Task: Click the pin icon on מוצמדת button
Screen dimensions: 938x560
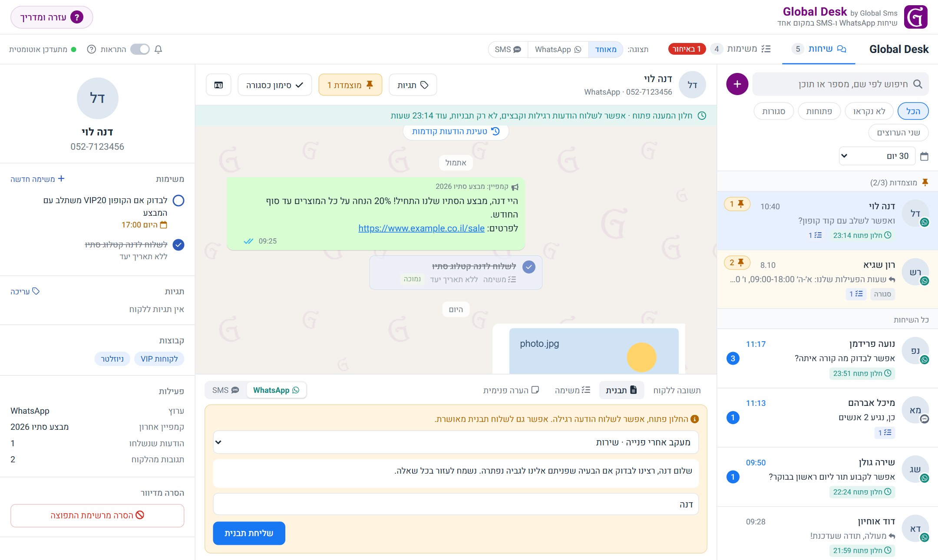Action: 370,85
